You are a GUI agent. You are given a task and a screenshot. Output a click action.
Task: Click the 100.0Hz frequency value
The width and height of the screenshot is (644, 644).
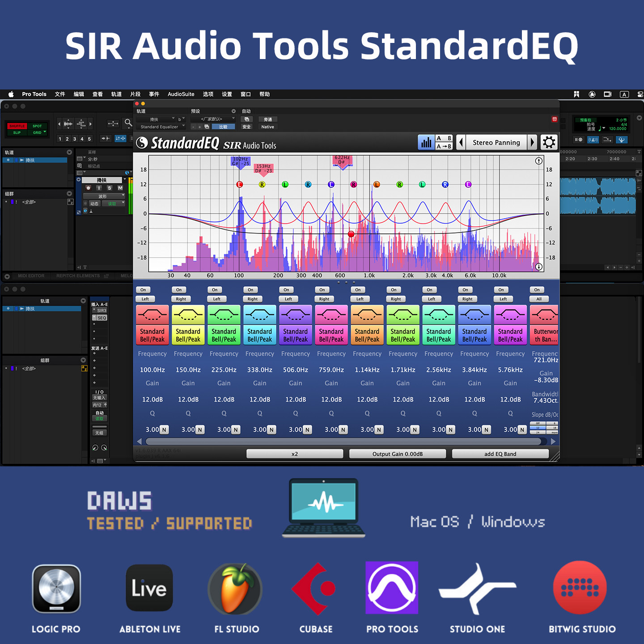click(x=153, y=370)
